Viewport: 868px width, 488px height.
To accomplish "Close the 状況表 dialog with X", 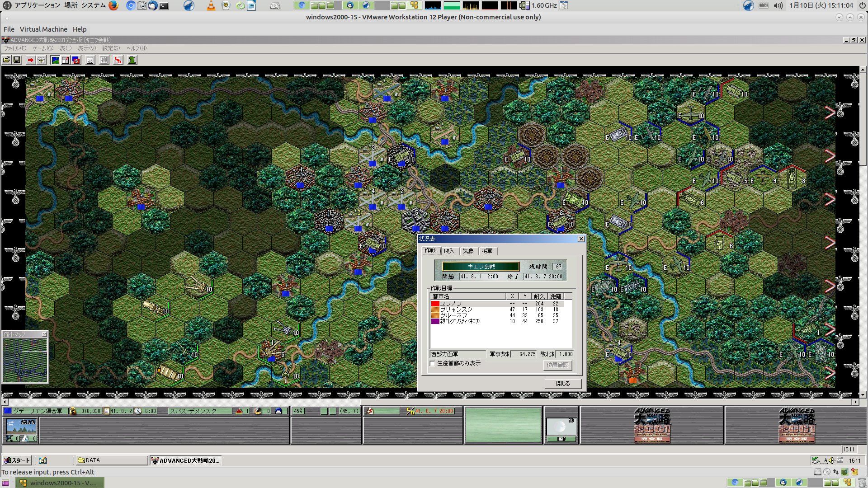I will (x=581, y=239).
